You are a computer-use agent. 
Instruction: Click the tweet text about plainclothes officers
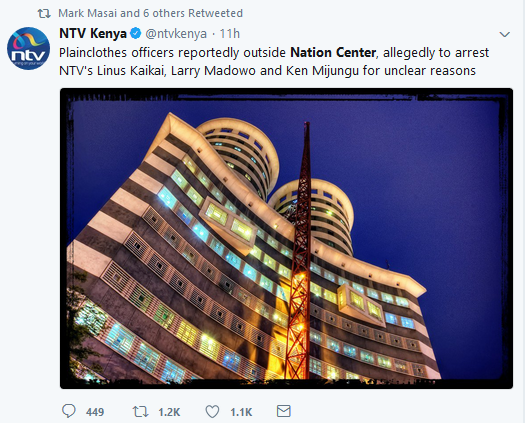tap(274, 62)
